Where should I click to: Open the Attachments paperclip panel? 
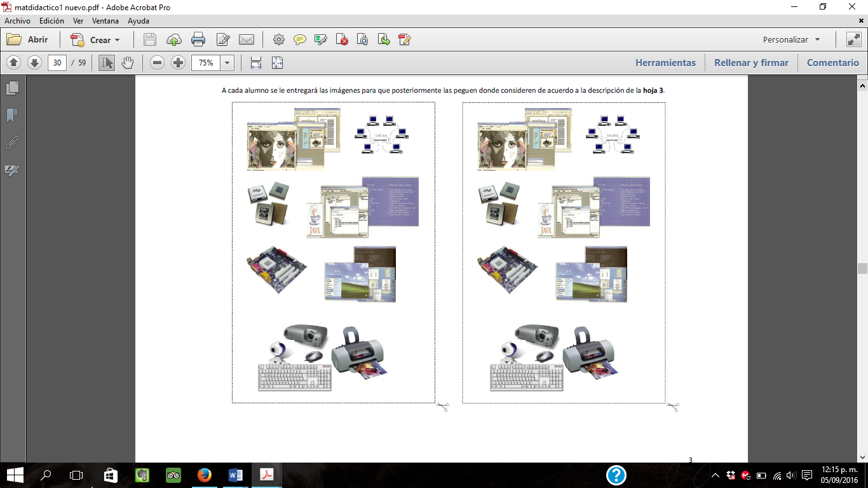click(x=12, y=142)
